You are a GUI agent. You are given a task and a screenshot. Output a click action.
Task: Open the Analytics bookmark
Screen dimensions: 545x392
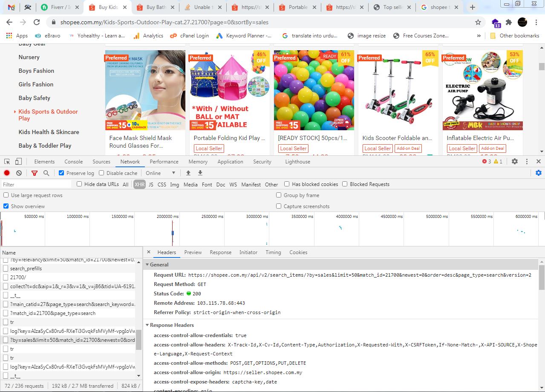coord(148,36)
